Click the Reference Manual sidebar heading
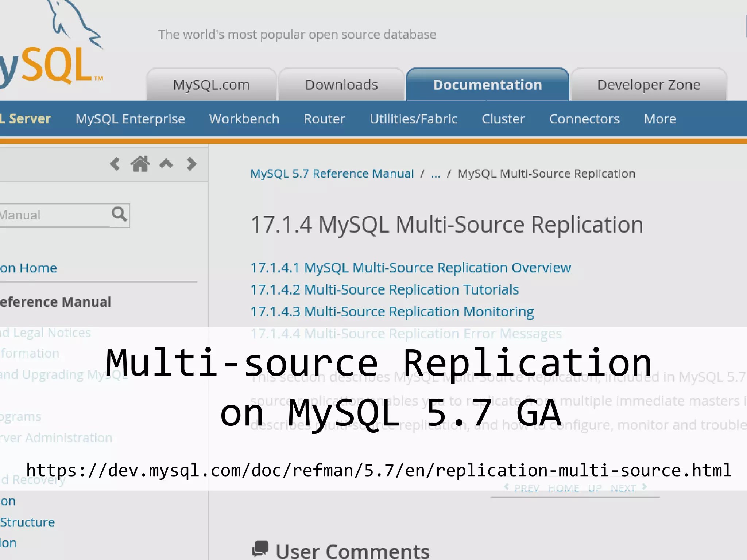This screenshot has width=747, height=560. (55, 302)
